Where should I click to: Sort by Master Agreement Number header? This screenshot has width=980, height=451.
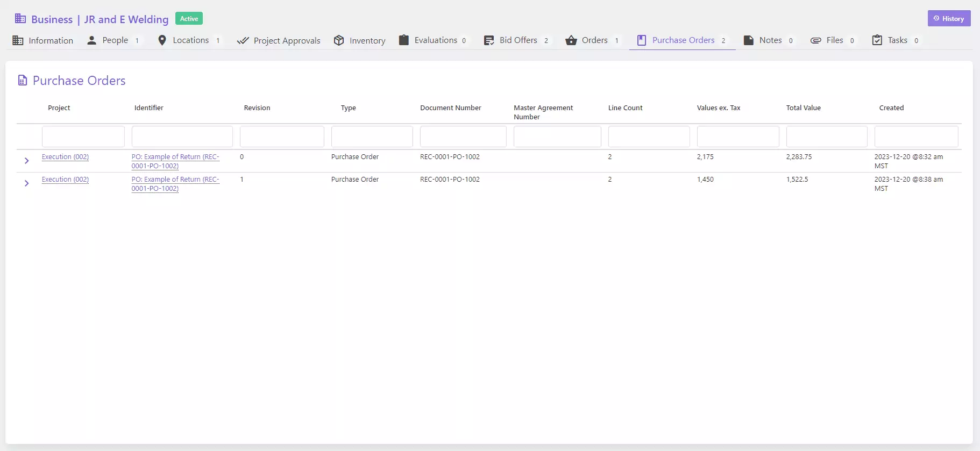(543, 112)
